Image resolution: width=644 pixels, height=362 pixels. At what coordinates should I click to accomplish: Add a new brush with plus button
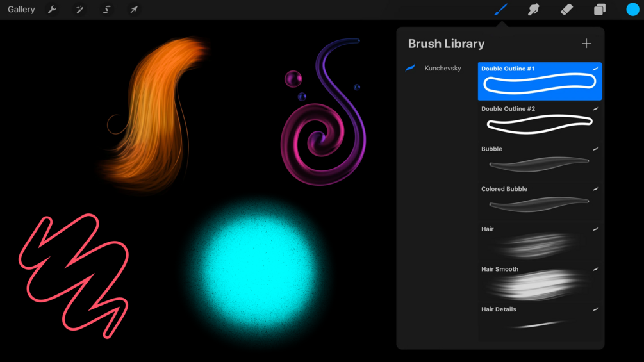click(x=586, y=44)
